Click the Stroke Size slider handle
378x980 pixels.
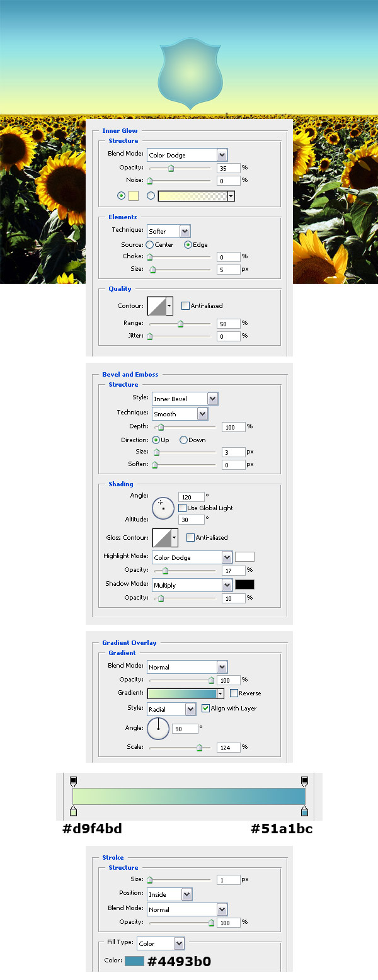point(150,880)
